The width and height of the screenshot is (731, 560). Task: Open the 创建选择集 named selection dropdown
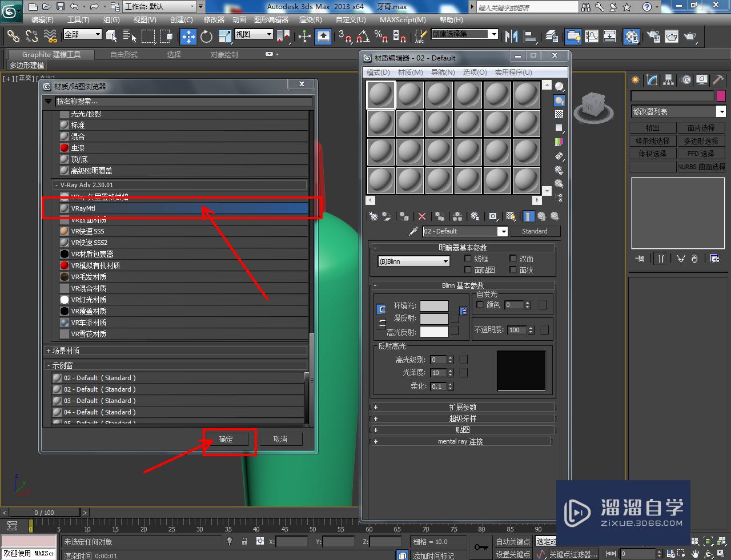(464, 34)
